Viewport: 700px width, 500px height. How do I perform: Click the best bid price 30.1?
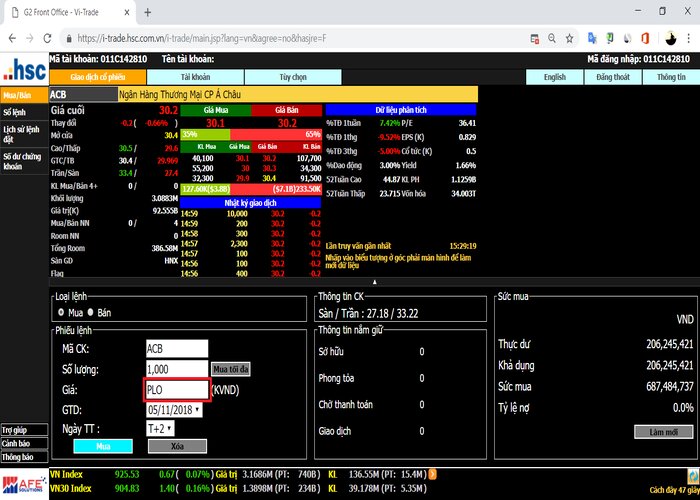pos(215,123)
